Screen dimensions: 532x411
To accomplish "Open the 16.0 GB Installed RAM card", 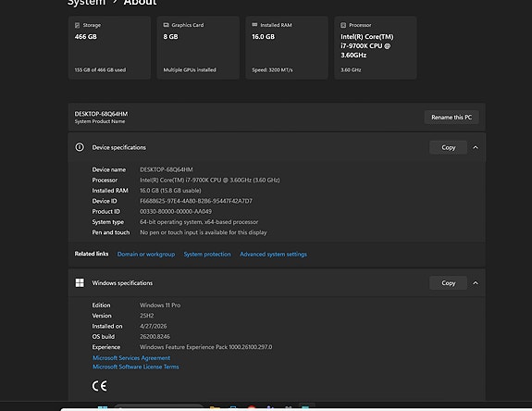I will (287, 47).
